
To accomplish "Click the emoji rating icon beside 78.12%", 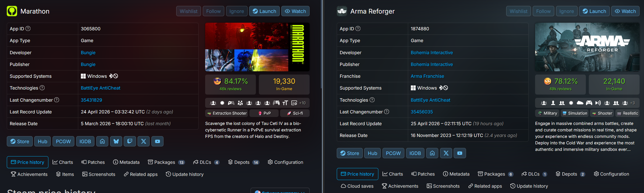I will pyautogui.click(x=547, y=81).
